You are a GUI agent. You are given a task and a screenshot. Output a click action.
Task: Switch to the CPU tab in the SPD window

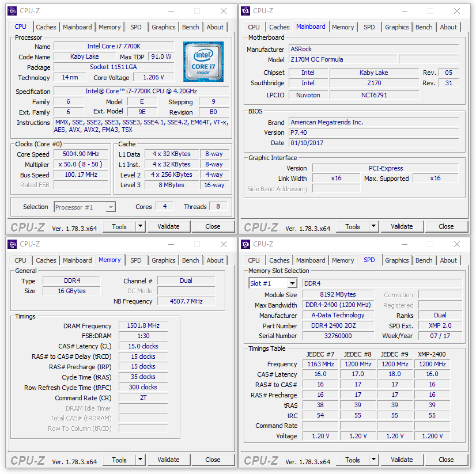(x=254, y=260)
